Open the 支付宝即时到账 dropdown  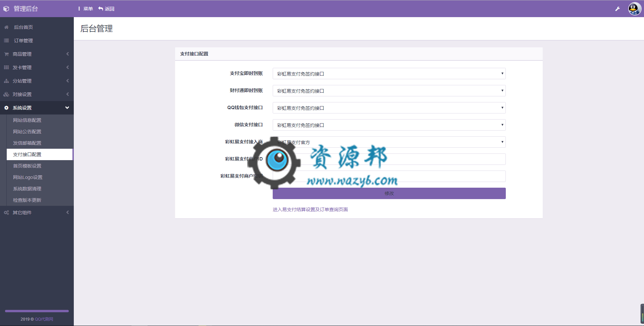coord(389,74)
